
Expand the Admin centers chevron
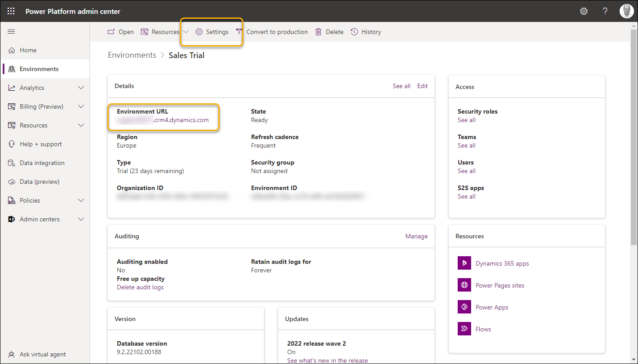tap(81, 219)
